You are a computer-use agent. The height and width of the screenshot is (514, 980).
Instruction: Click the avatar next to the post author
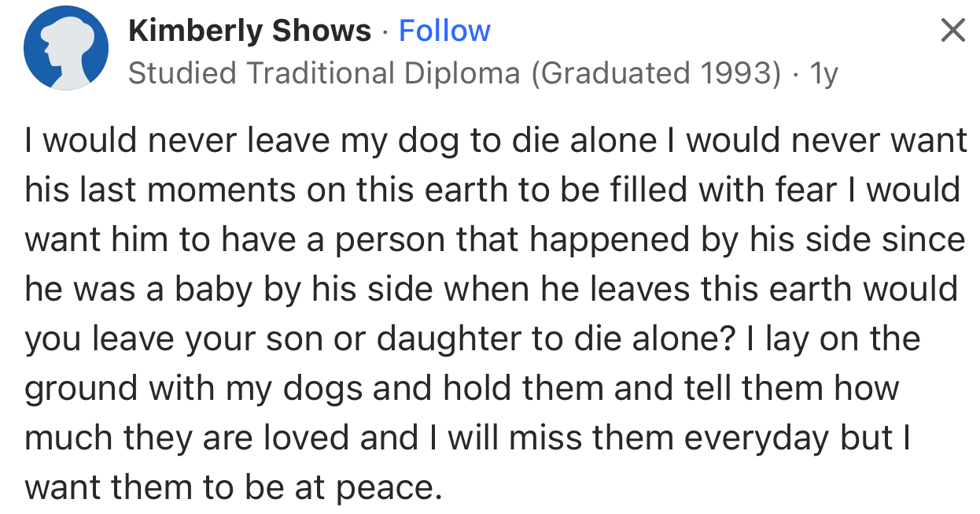point(65,46)
